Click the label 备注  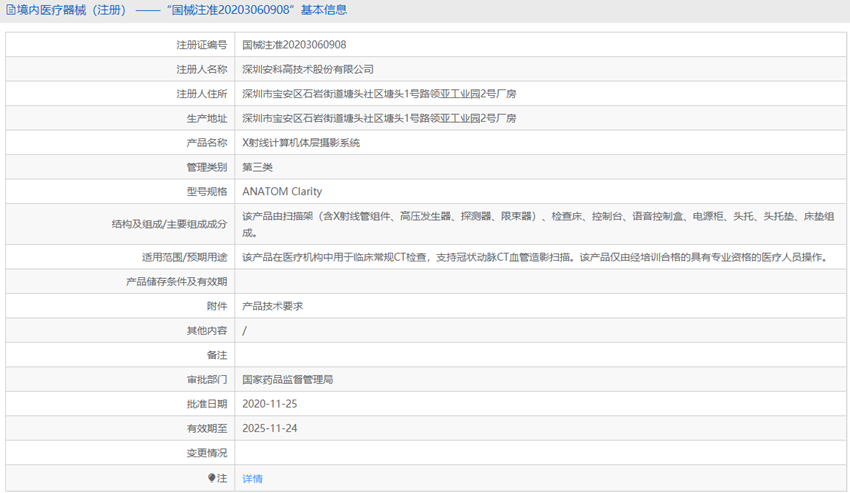(217, 355)
